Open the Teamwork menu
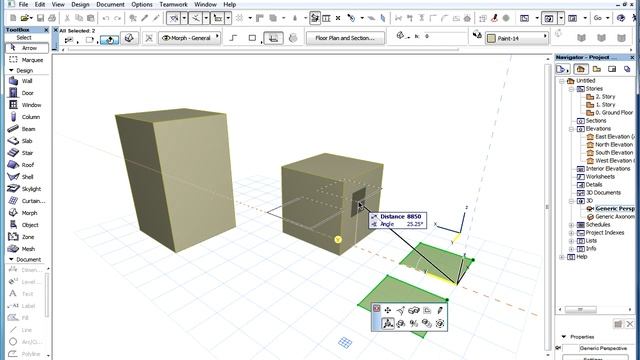Image resolution: width=640 pixels, height=360 pixels. pos(173,4)
